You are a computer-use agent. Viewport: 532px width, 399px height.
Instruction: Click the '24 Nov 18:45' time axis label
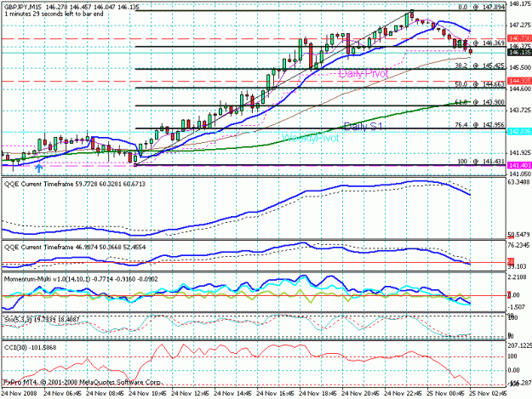click(317, 394)
